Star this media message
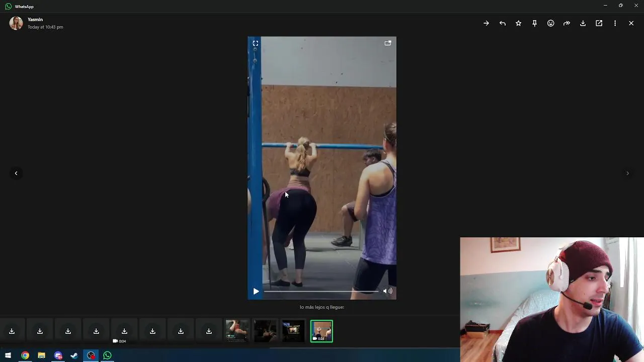The width and height of the screenshot is (644, 362). pyautogui.click(x=518, y=23)
